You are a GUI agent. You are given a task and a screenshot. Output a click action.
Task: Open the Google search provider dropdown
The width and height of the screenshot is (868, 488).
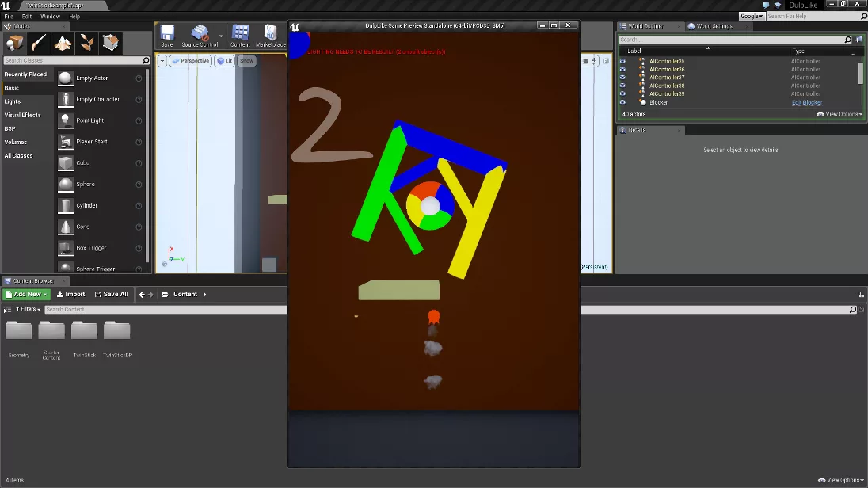click(x=752, y=16)
